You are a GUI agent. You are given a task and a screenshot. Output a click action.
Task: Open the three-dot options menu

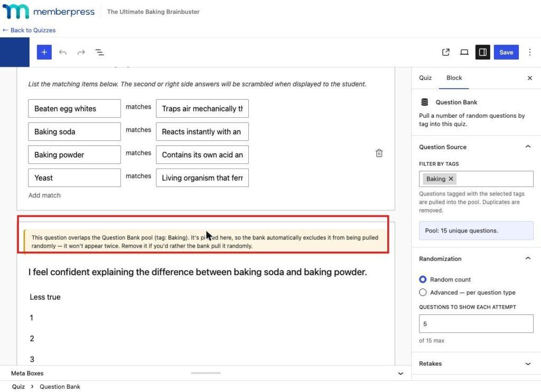click(529, 52)
